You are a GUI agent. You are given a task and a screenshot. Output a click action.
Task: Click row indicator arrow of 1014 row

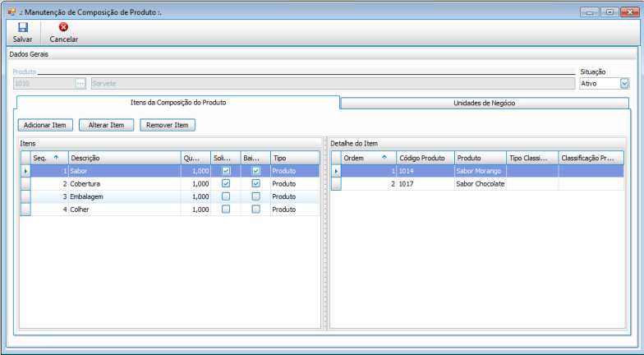pyautogui.click(x=336, y=171)
